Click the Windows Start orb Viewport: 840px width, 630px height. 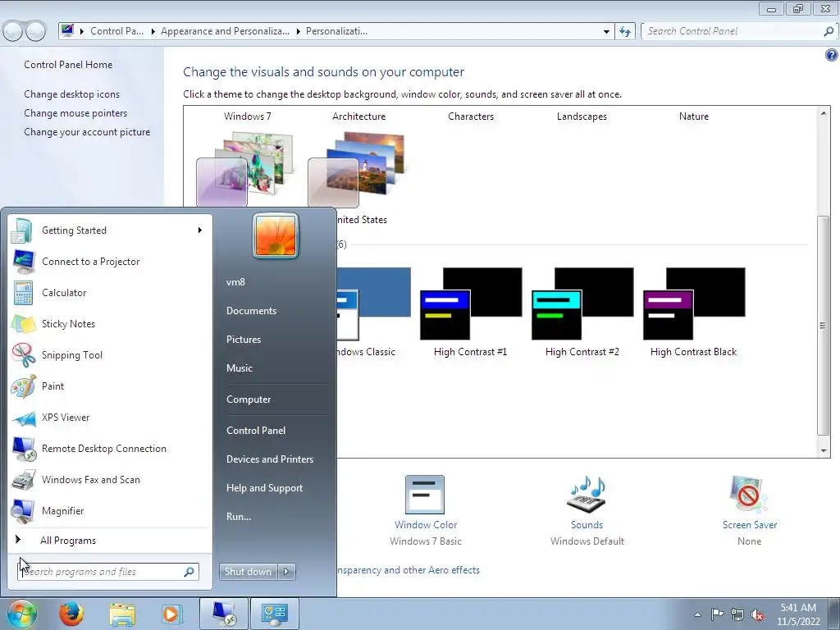21,614
